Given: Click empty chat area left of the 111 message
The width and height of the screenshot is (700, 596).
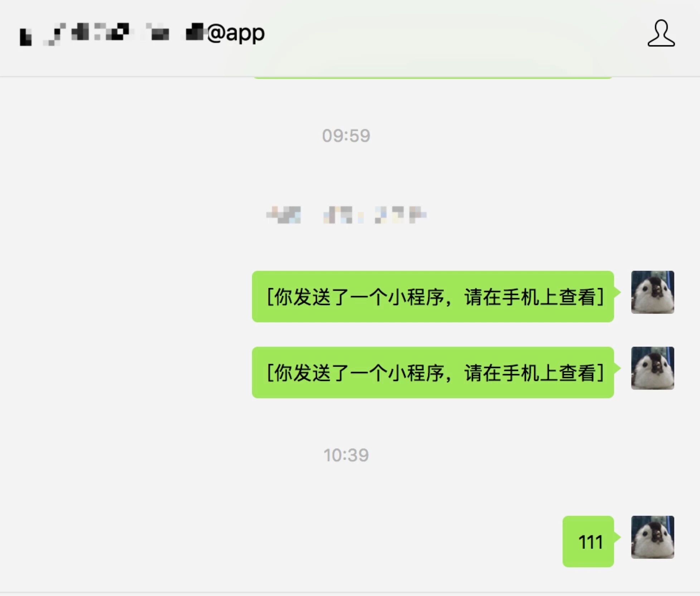Looking at the screenshot, I should (x=279, y=542).
